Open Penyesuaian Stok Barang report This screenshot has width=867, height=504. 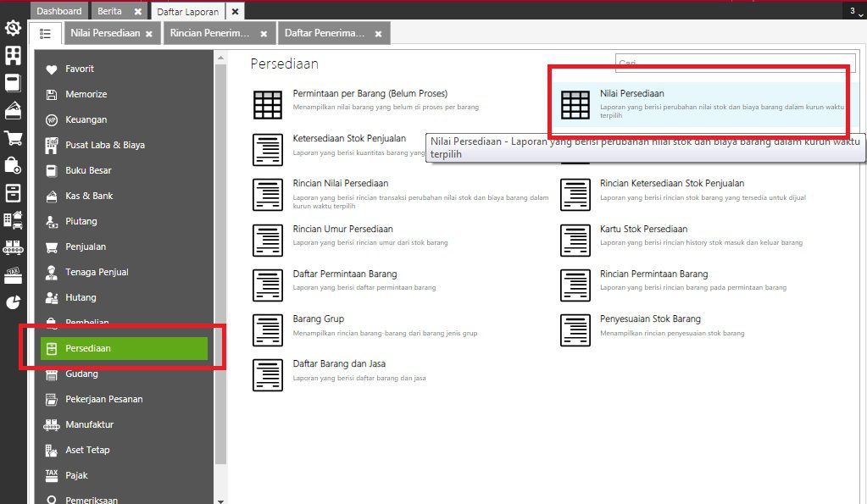coord(649,318)
